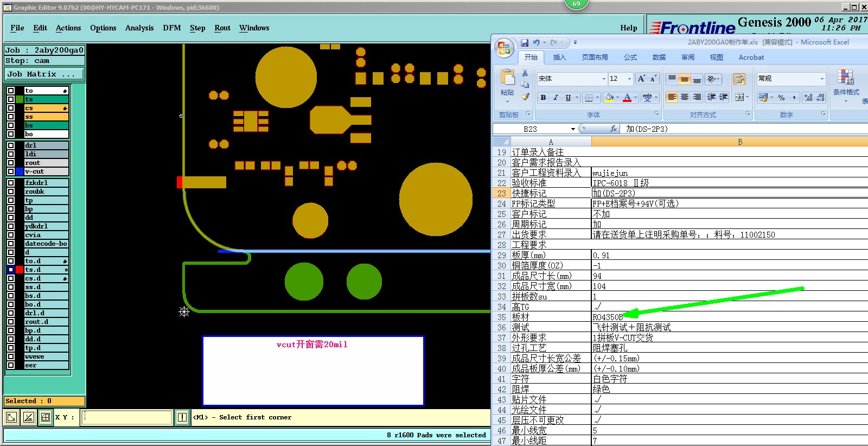Customize Quick Access Toolbar dropdown

click(575, 42)
